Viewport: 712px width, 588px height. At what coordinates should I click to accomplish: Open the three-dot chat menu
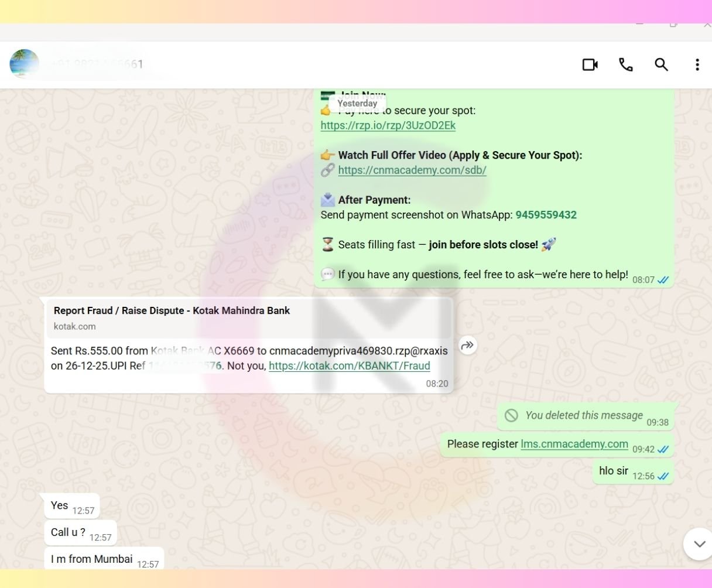click(x=697, y=64)
